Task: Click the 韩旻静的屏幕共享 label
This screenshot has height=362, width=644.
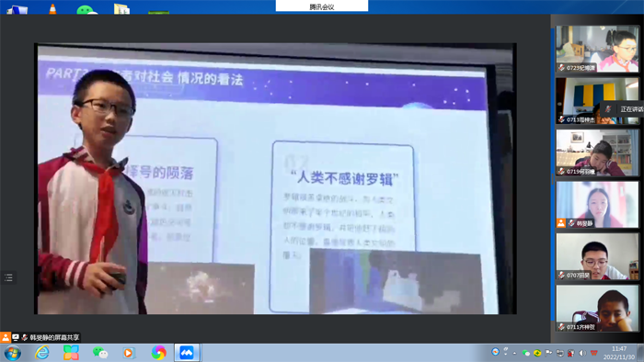Action: (54, 337)
